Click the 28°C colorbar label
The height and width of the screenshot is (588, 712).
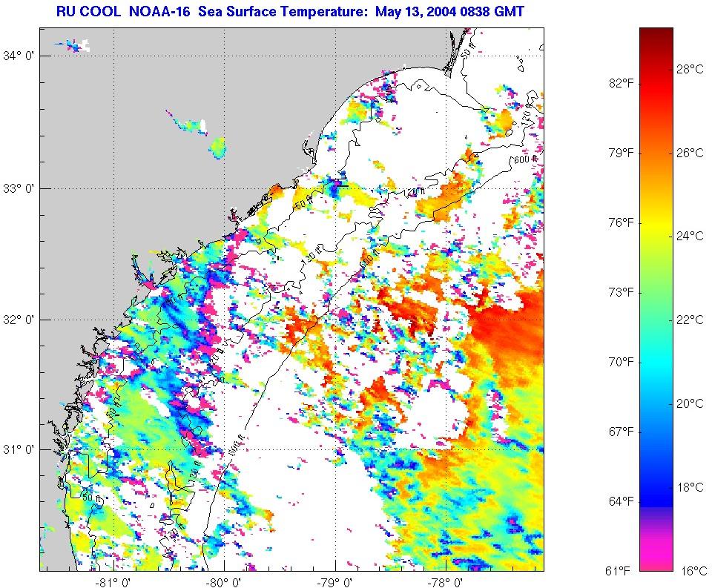click(x=690, y=70)
